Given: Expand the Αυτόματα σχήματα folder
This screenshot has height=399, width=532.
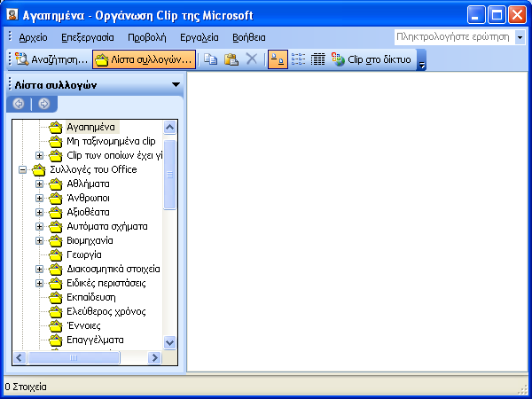Looking at the screenshot, I should 39,227.
